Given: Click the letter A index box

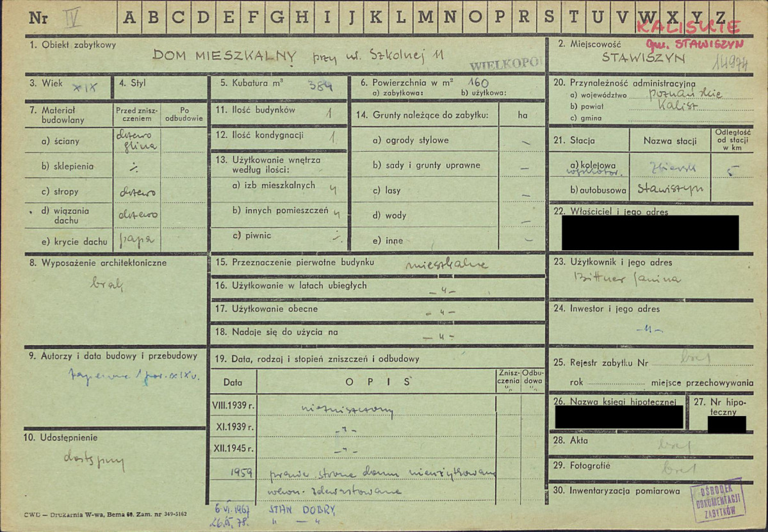Looking at the screenshot, I should click(x=129, y=18).
